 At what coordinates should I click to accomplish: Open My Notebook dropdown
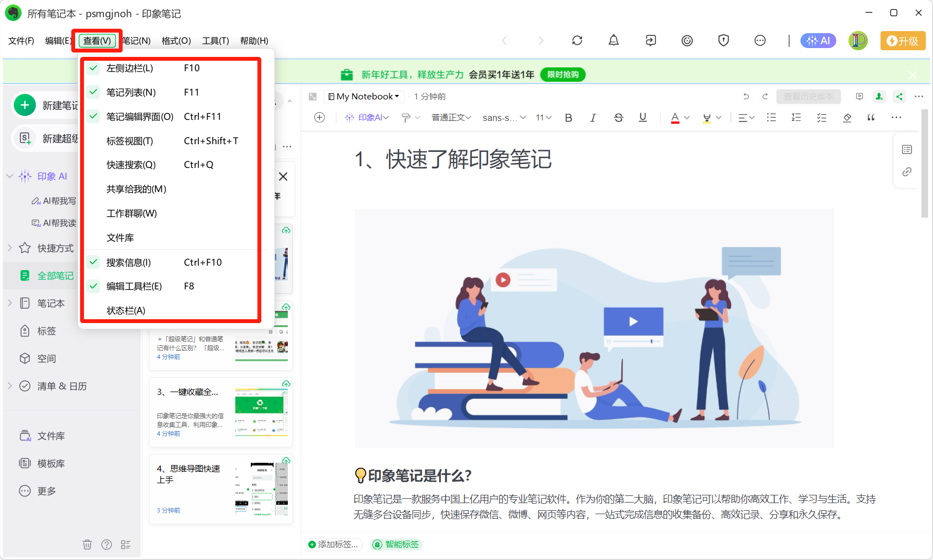363,97
